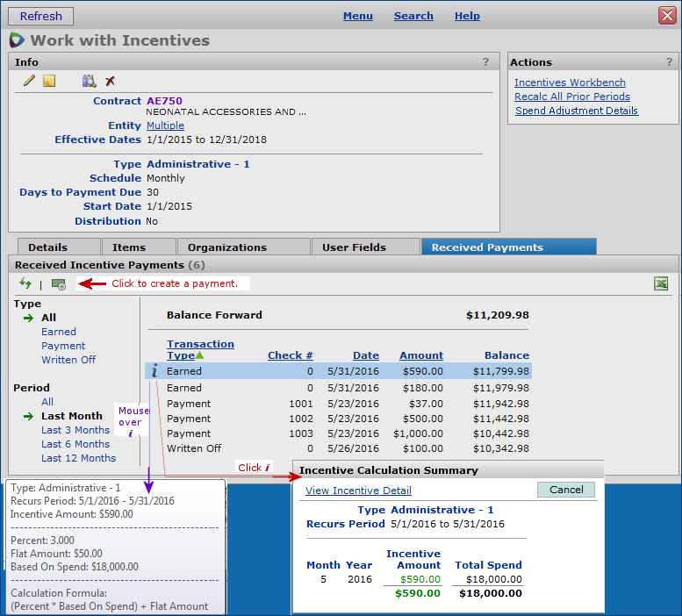Click the binoculars search icon in Info
This screenshot has width=682, height=616.
[89, 81]
